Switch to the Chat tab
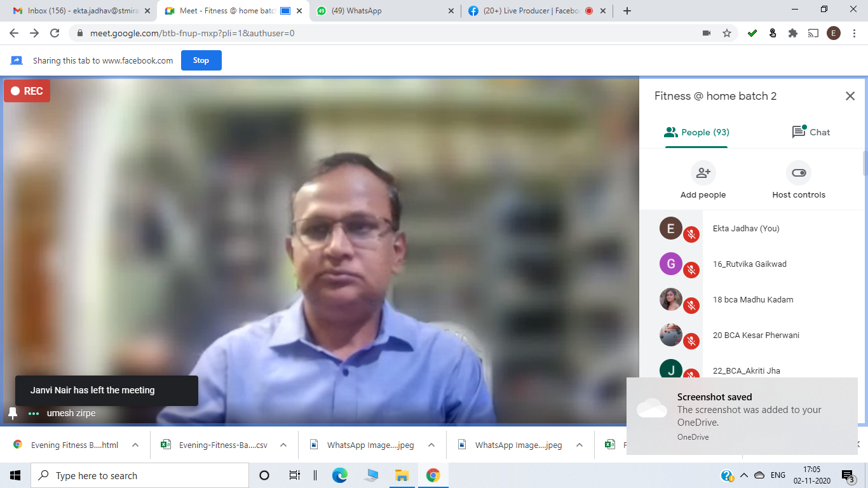The height and width of the screenshot is (488, 868). click(x=811, y=132)
